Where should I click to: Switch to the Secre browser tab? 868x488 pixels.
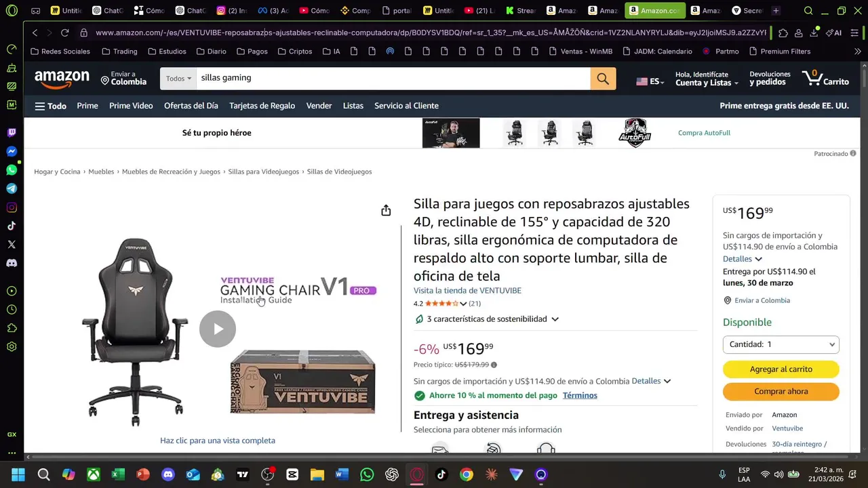tap(747, 11)
